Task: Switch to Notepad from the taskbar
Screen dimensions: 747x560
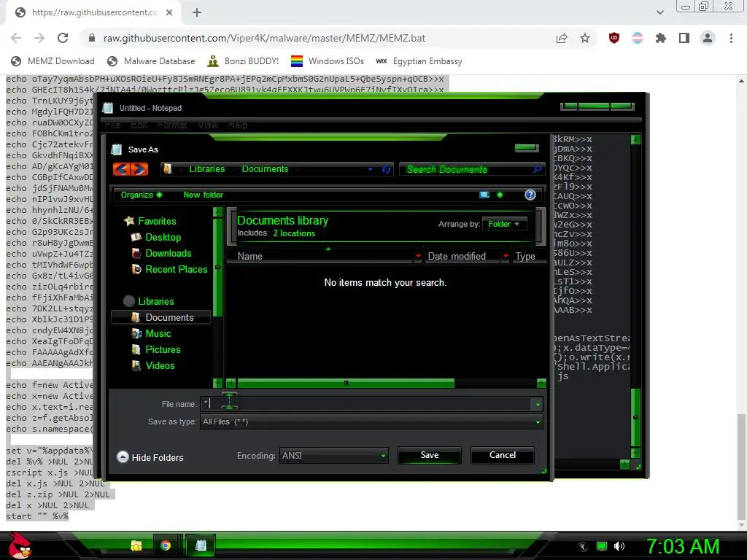Action: [x=201, y=545]
